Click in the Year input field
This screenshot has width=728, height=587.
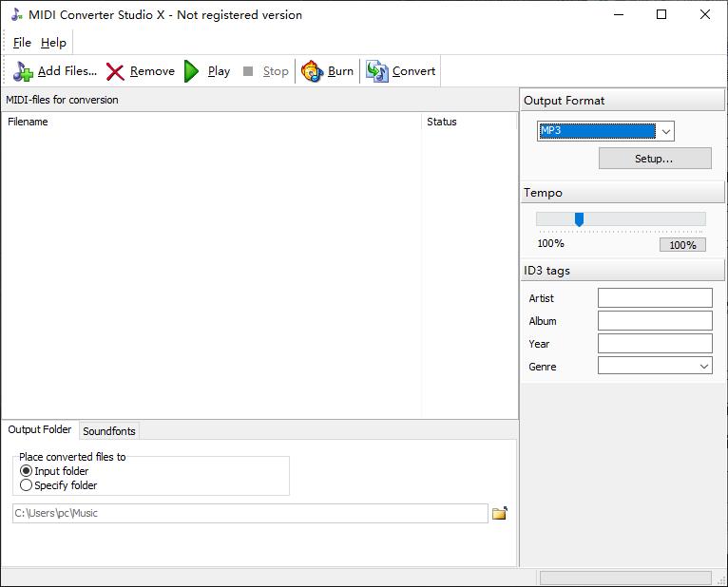coord(655,344)
